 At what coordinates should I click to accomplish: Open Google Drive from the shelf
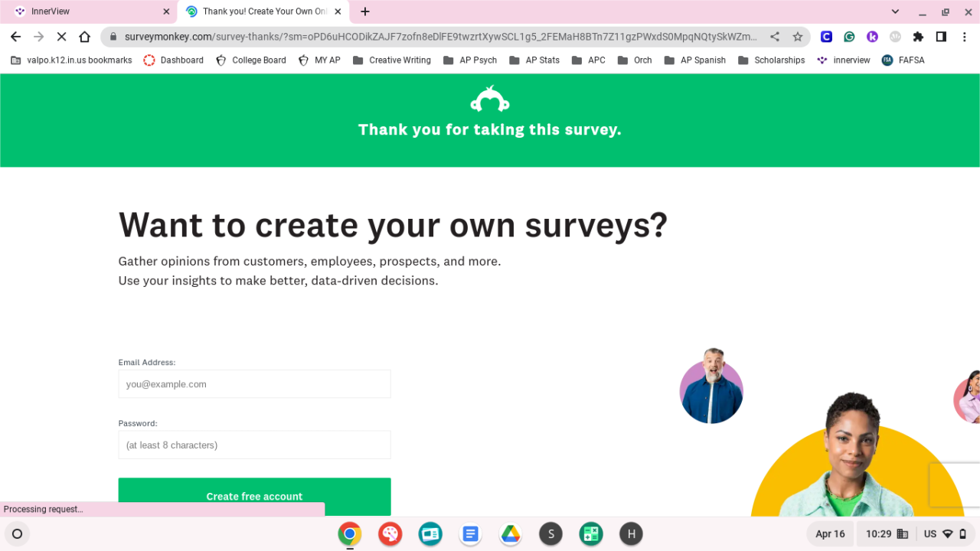(x=511, y=533)
